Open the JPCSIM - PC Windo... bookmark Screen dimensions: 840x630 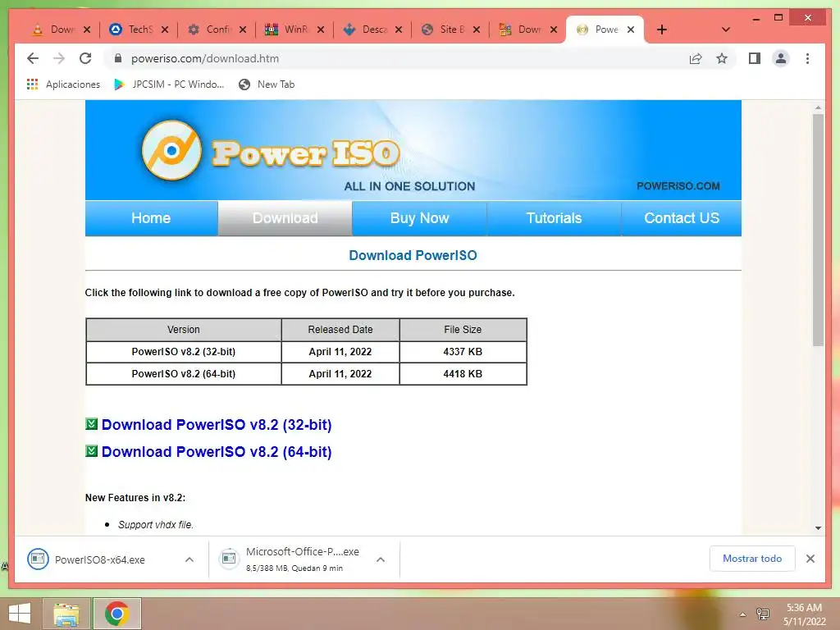click(x=169, y=84)
